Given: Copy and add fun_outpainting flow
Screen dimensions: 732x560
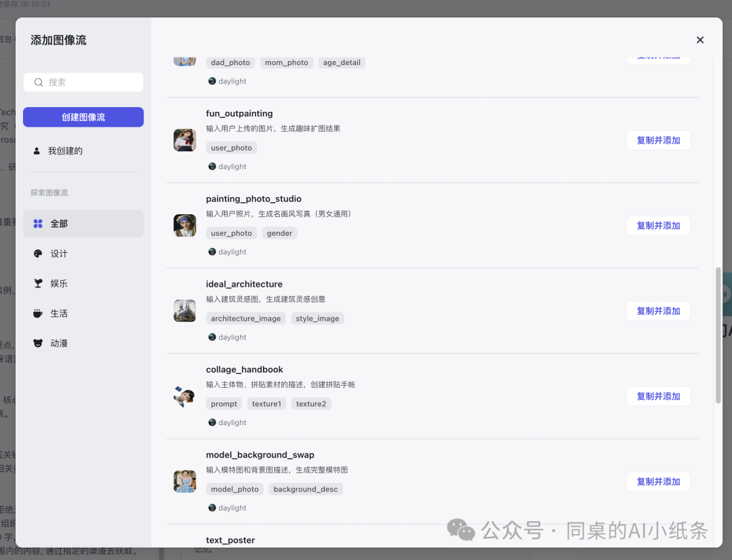Looking at the screenshot, I should (657, 140).
